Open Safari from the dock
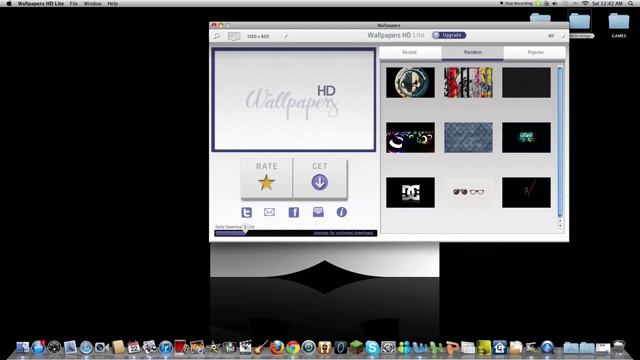 (x=86, y=347)
